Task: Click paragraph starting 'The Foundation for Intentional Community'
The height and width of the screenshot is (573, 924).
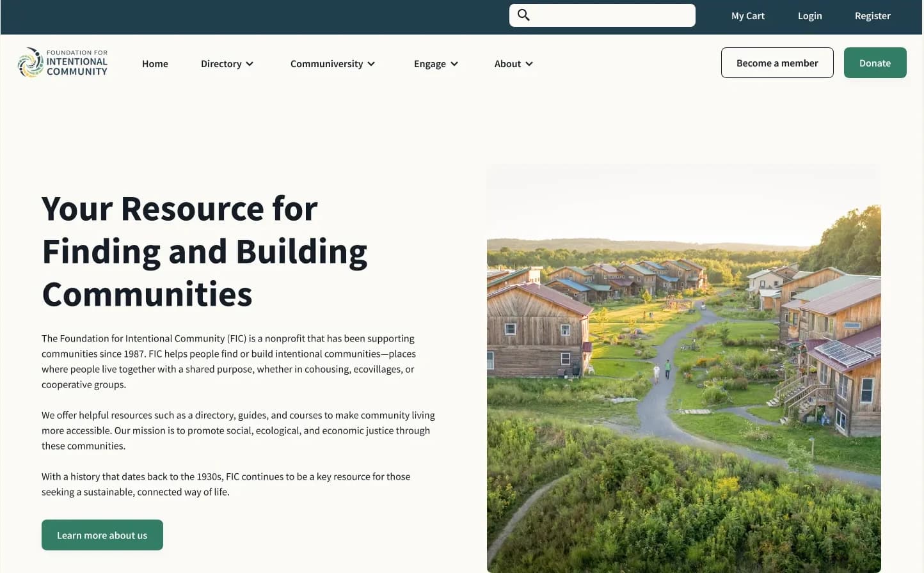Action: pos(229,361)
